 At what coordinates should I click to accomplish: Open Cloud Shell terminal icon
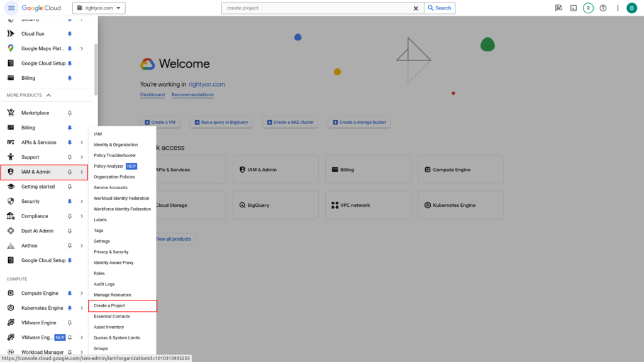pyautogui.click(x=574, y=8)
